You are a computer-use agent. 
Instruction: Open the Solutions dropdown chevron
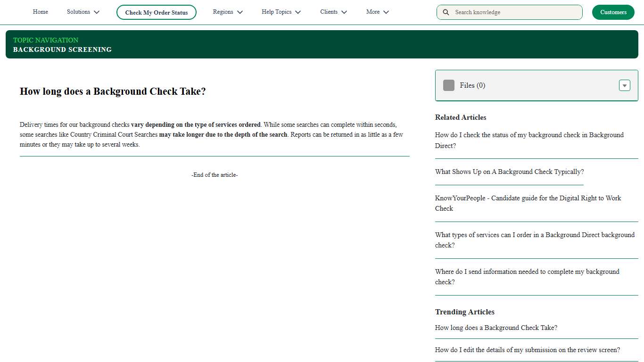point(96,12)
